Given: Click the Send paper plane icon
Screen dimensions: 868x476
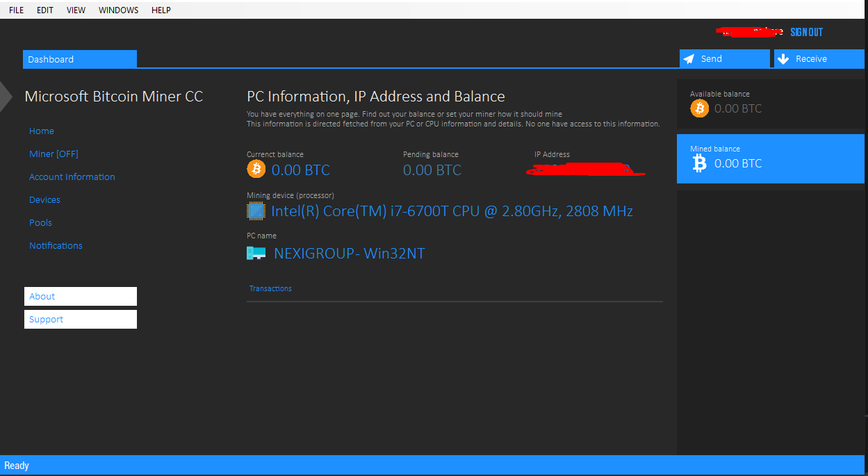Looking at the screenshot, I should tap(690, 58).
